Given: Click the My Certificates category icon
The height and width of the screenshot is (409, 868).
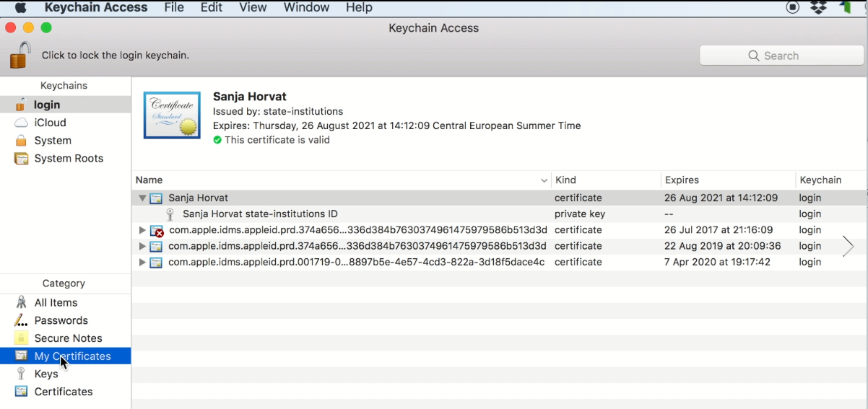Looking at the screenshot, I should 22,356.
